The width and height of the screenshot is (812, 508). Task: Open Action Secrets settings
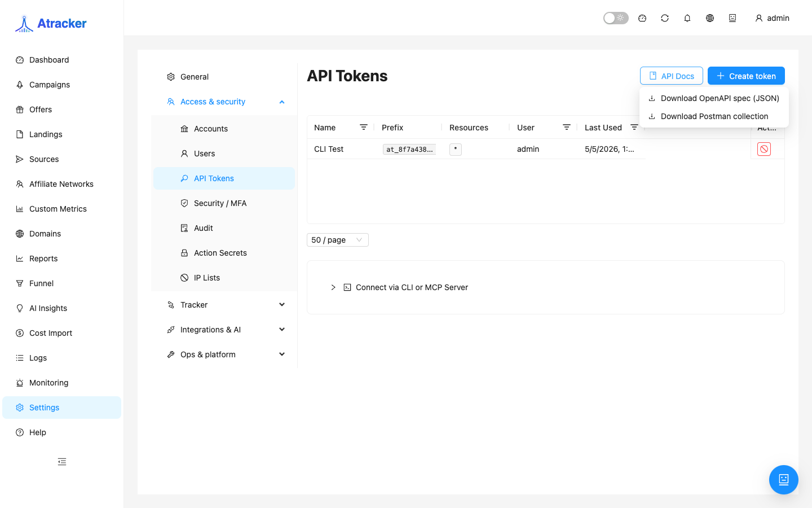224,253
